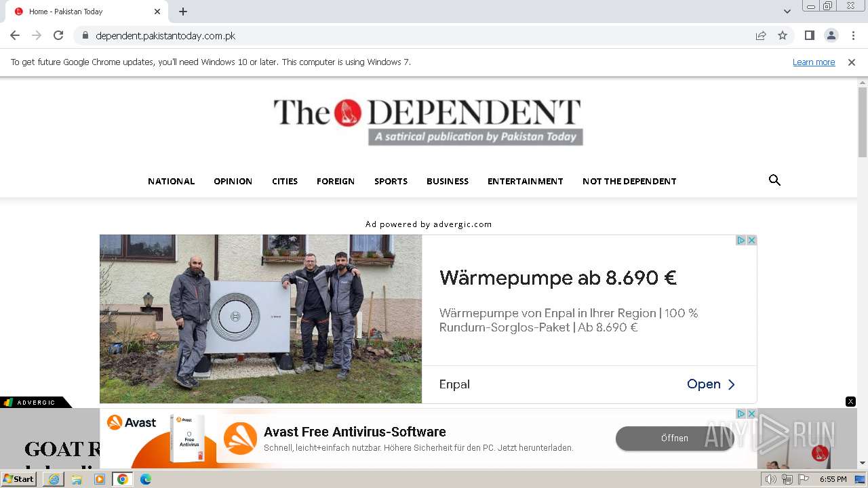The image size is (868, 488).
Task: Click the site padlock info icon
Action: [x=85, y=35]
